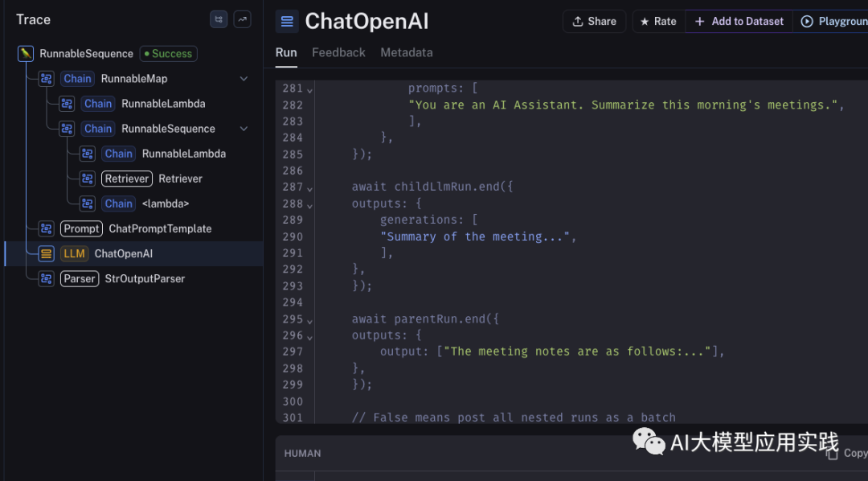Click the Copy icon in HUMAN section

832,454
